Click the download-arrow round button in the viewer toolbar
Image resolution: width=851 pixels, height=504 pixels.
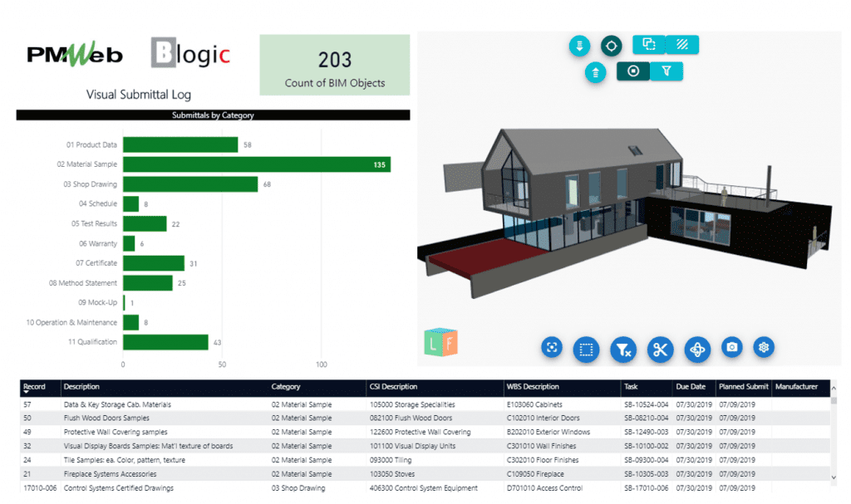pyautogui.click(x=579, y=46)
